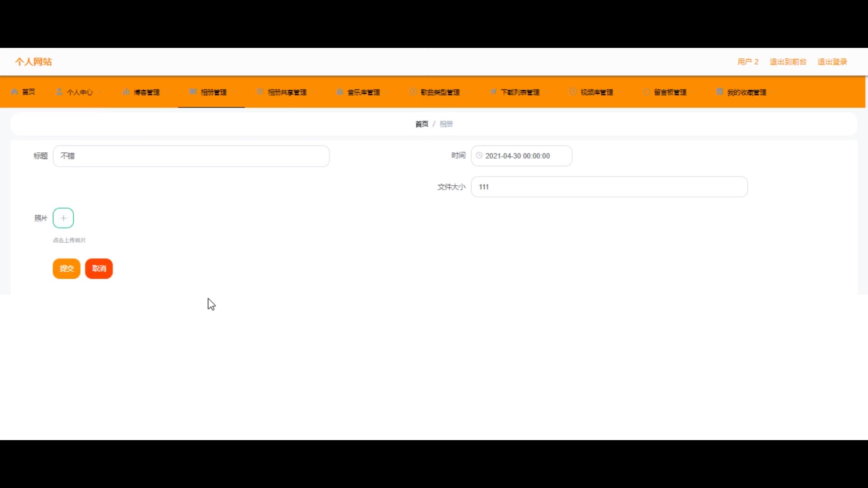Click the plus icon to upload a 照片

pyautogui.click(x=63, y=218)
